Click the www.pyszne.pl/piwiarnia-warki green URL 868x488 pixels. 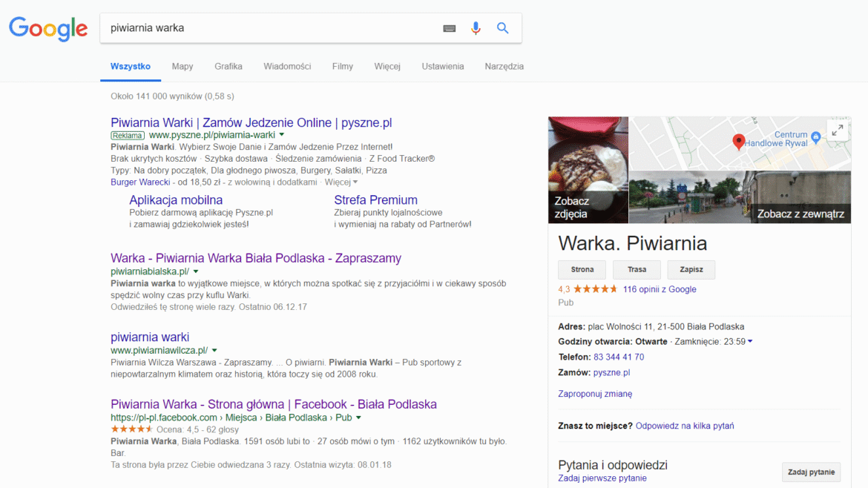click(x=212, y=135)
